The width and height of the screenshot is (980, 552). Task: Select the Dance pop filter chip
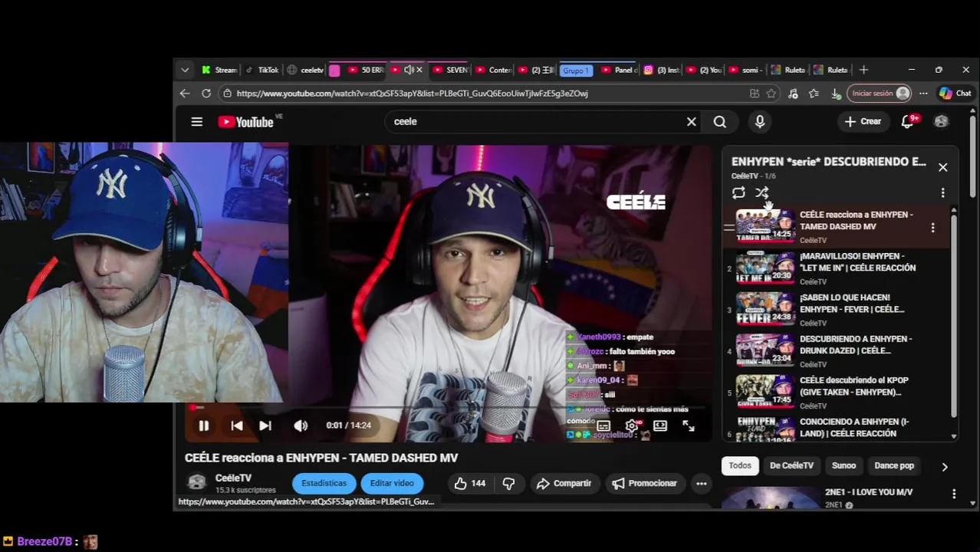(894, 465)
